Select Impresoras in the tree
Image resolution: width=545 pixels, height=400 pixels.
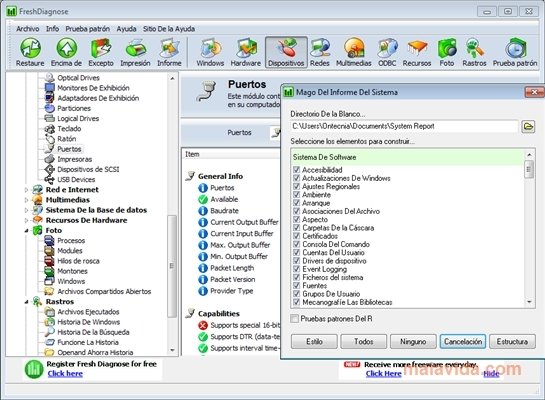(x=74, y=159)
